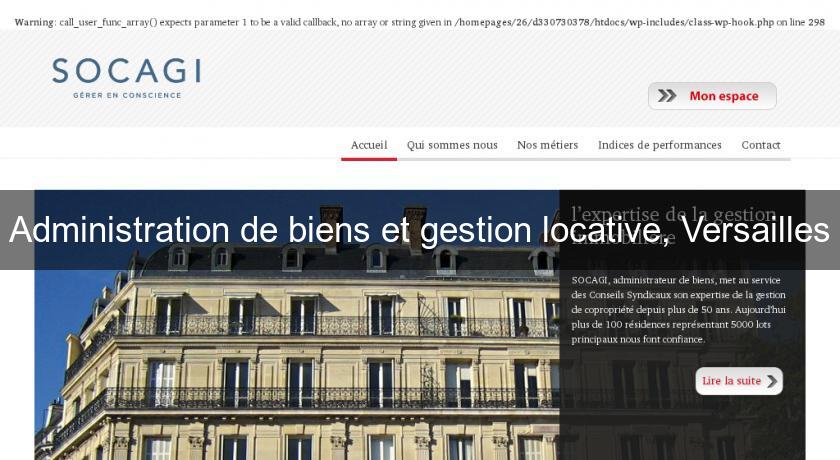The height and width of the screenshot is (460, 840).
Task: Click the PHP warning message text
Action: [x=419, y=22]
